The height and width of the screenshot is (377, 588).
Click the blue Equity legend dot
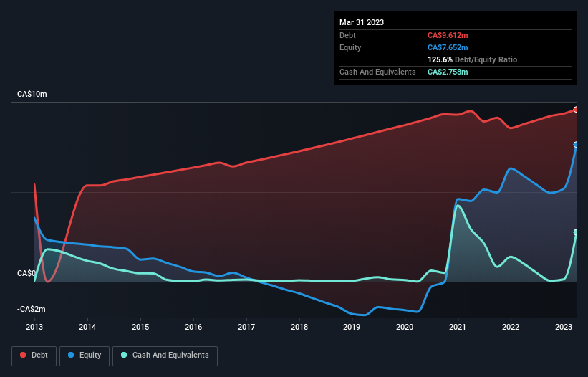click(x=71, y=355)
